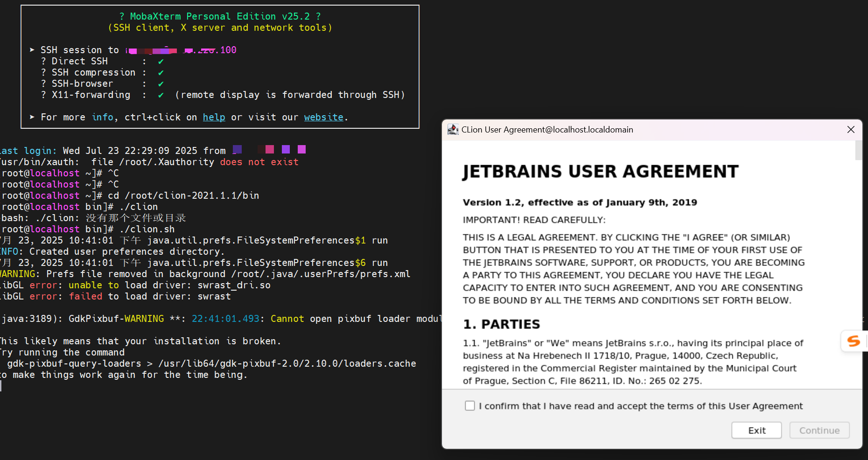Viewport: 868px width, 460px height.
Task: Click the './clion.sh' command in terminal
Action: point(147,229)
